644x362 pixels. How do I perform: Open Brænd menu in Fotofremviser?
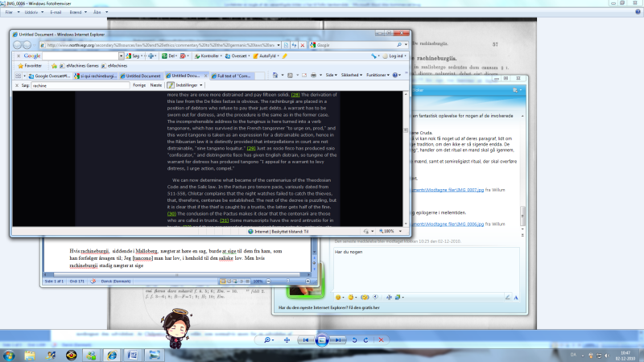77,12
